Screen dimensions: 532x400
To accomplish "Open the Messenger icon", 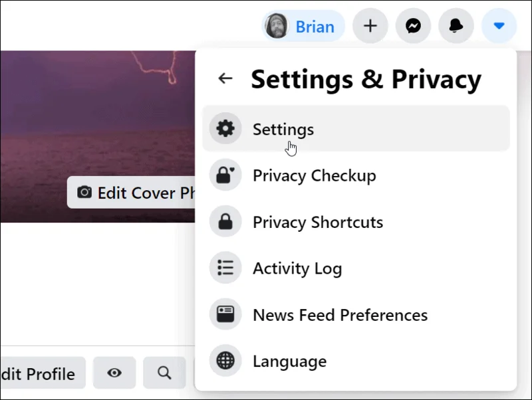I will [x=413, y=26].
